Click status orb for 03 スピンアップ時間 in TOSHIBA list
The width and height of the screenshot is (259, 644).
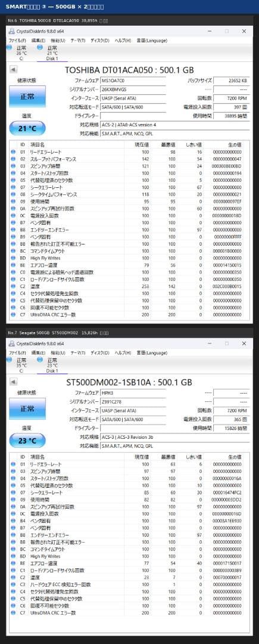coord(13,166)
